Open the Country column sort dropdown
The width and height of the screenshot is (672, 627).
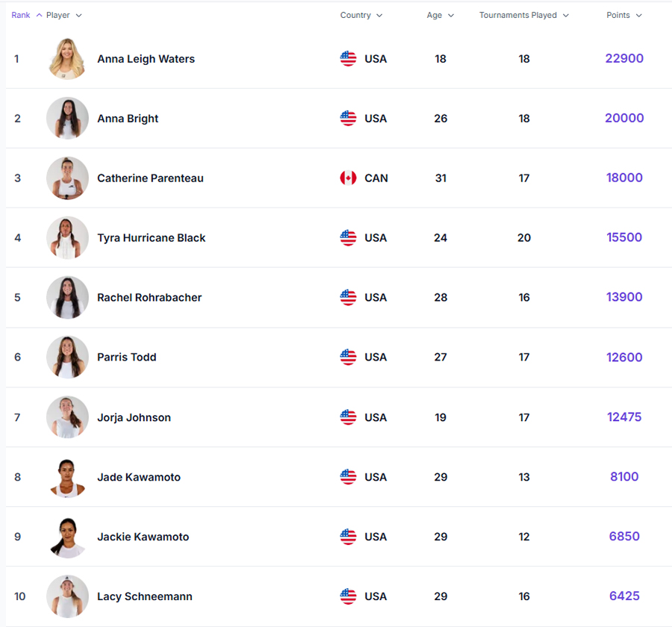tap(379, 16)
